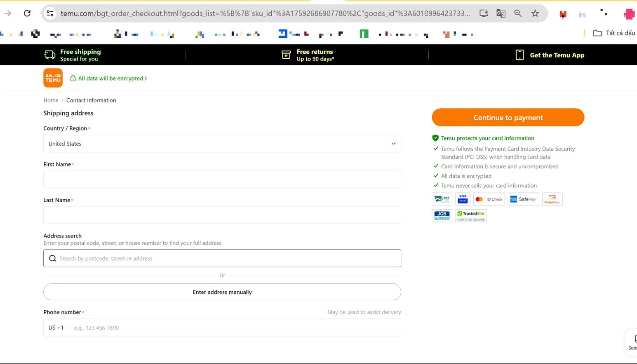Viewport: 637px width, 364px height.
Task: Open the Home breadcrumb link
Action: click(x=51, y=100)
